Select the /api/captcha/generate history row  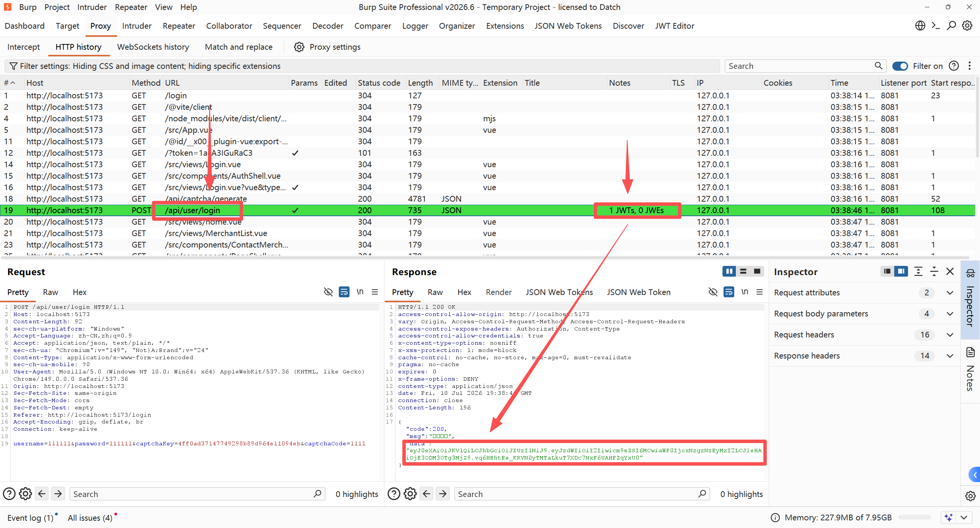pyautogui.click(x=487, y=199)
